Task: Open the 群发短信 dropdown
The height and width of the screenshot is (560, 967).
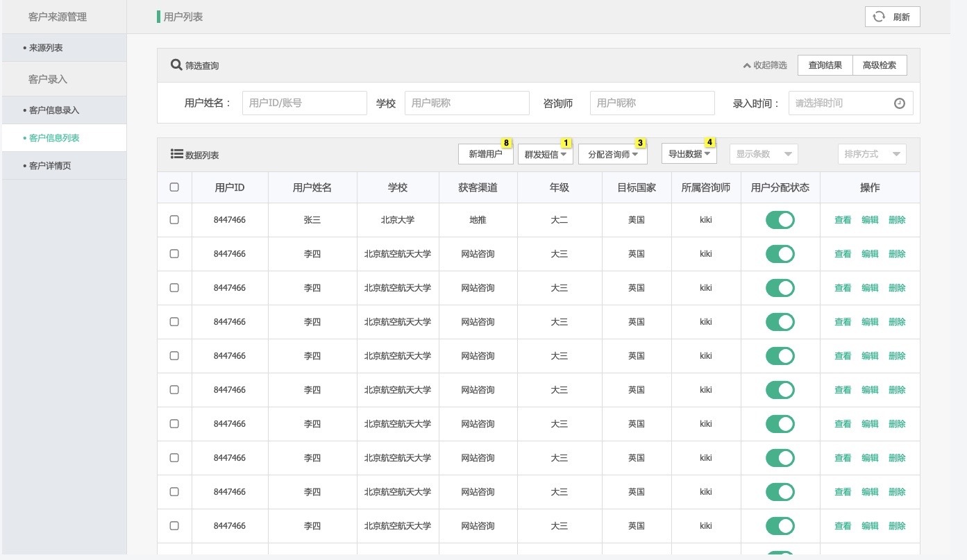Action: click(x=546, y=154)
